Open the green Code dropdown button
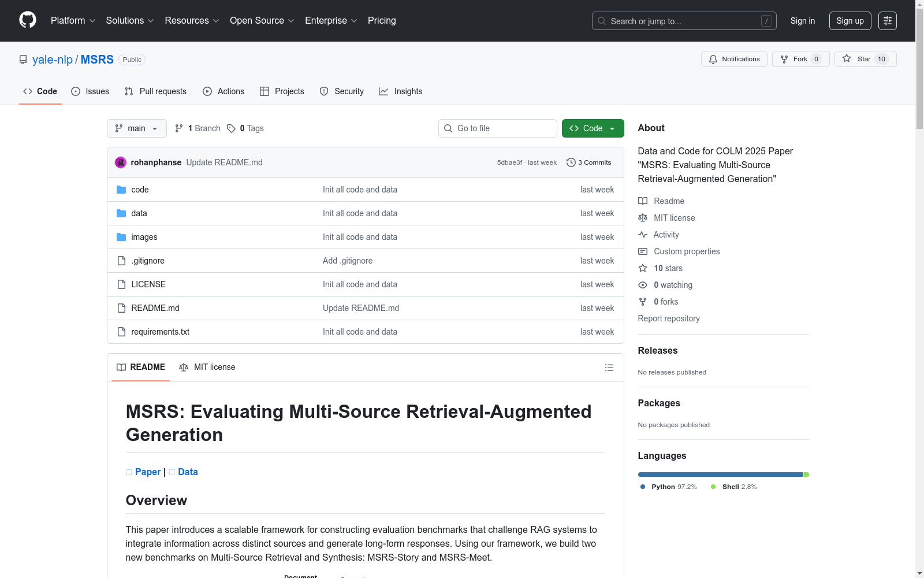This screenshot has width=924, height=578. [x=593, y=128]
